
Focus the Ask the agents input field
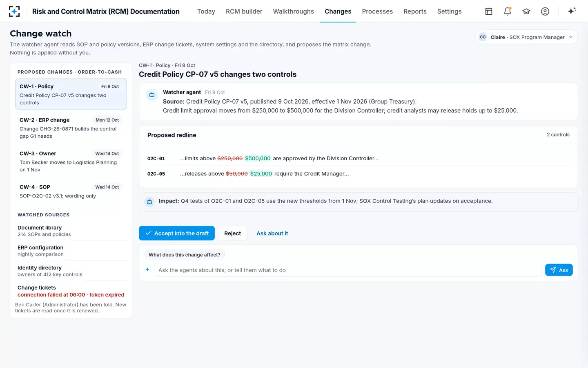(348, 270)
